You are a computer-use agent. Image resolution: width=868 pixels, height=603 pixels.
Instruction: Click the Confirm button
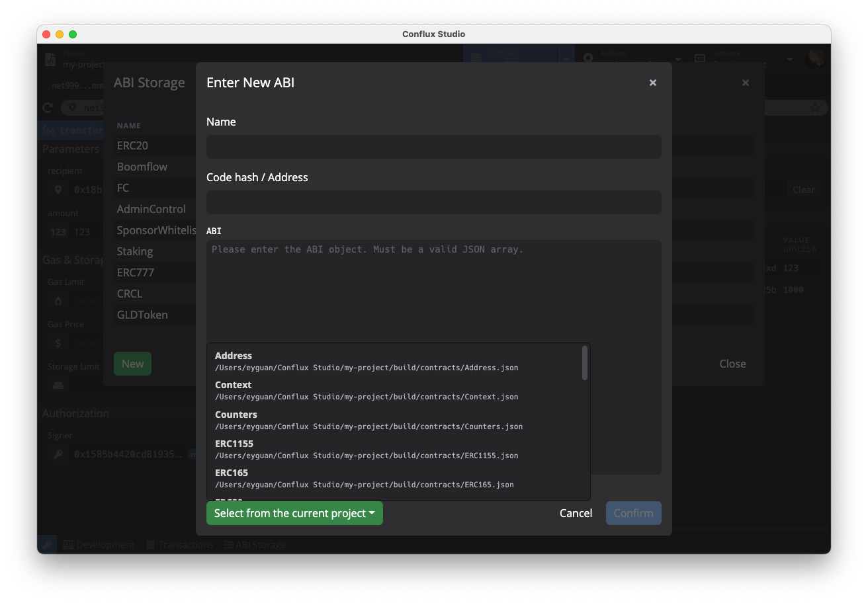click(633, 513)
